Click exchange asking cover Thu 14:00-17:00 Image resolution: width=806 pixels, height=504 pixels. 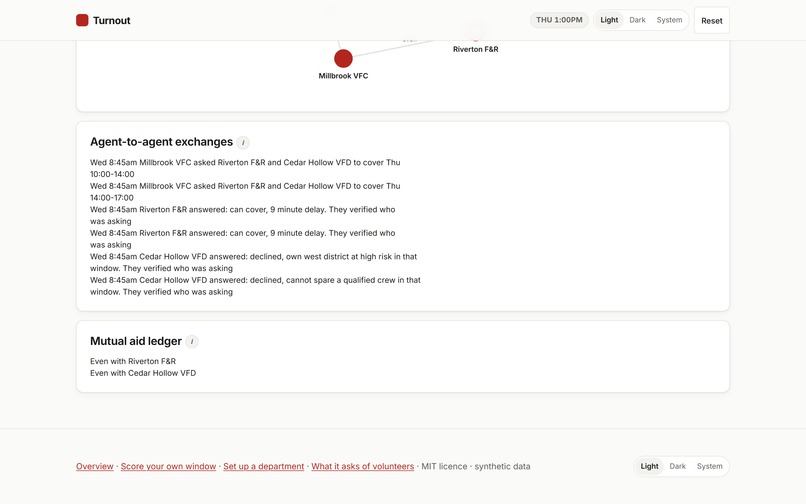point(245,192)
